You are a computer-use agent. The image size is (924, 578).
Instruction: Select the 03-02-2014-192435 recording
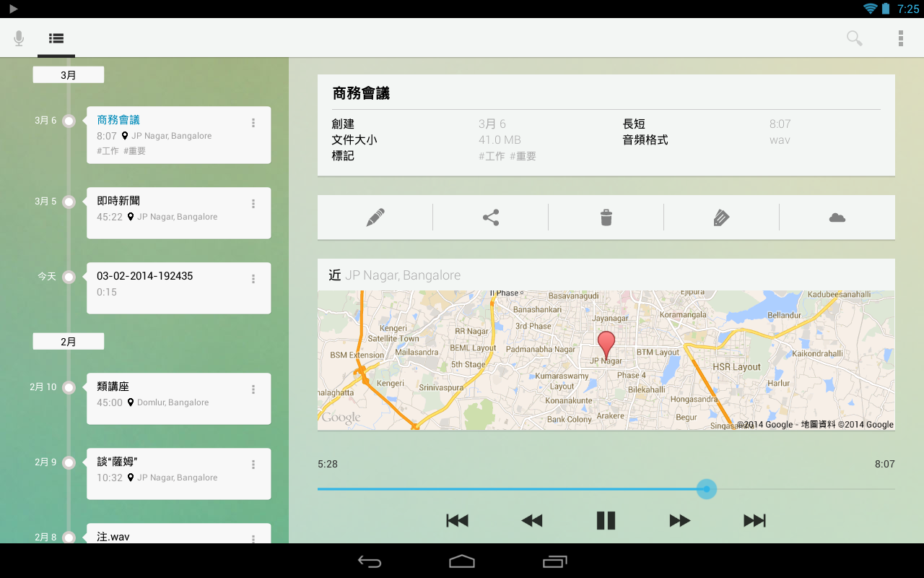179,288
